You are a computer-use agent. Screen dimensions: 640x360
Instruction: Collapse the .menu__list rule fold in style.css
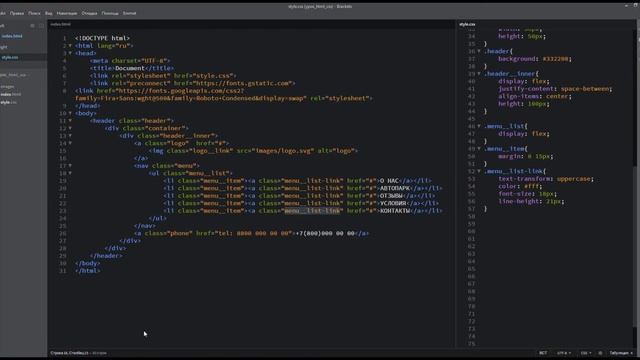tap(479, 126)
